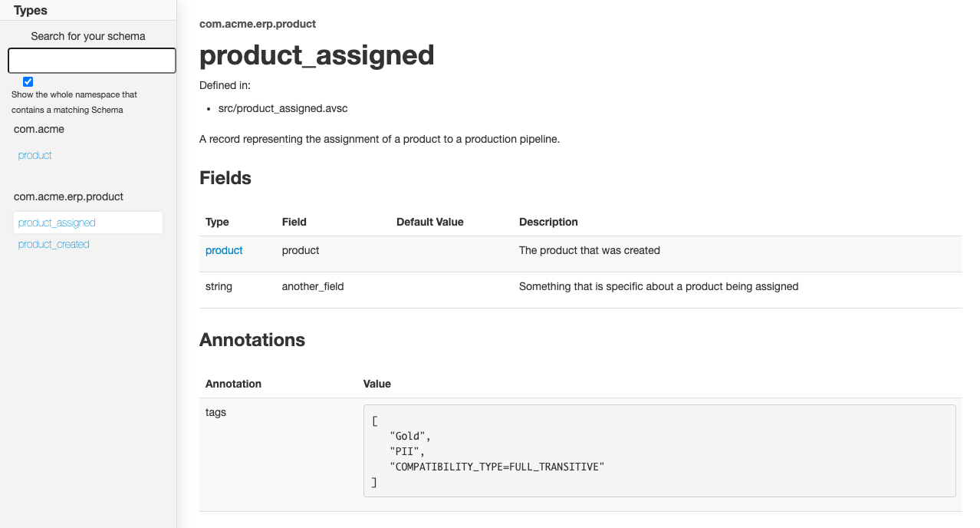Click the Field column header
The width and height of the screenshot is (980, 528).
click(x=294, y=222)
